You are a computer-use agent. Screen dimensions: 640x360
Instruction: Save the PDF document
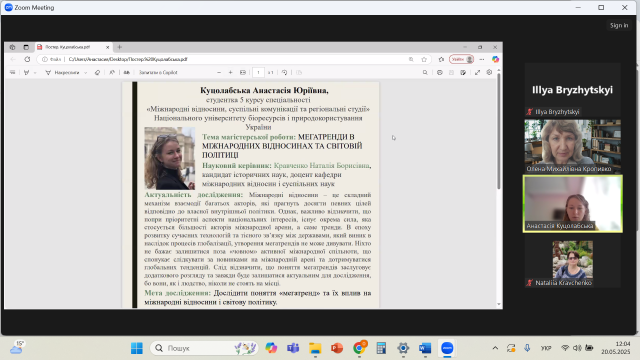[451, 72]
